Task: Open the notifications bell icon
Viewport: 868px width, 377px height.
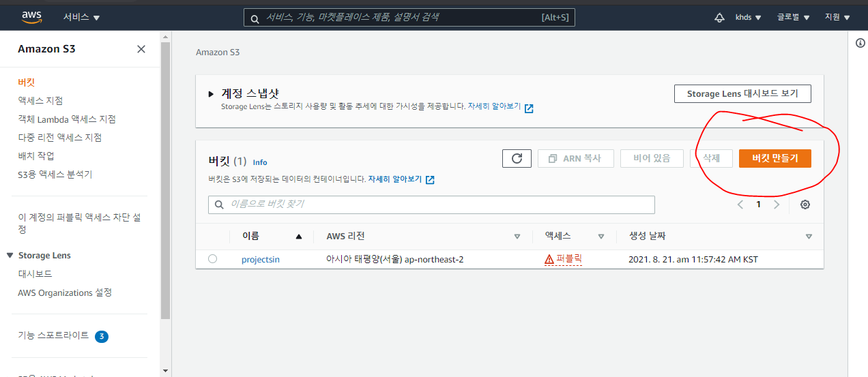Action: pyautogui.click(x=719, y=18)
